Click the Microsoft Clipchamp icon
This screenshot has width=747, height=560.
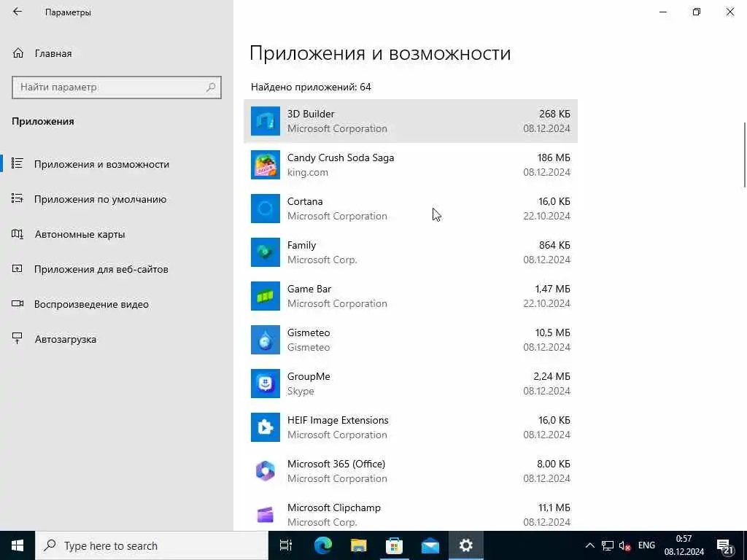266,515
